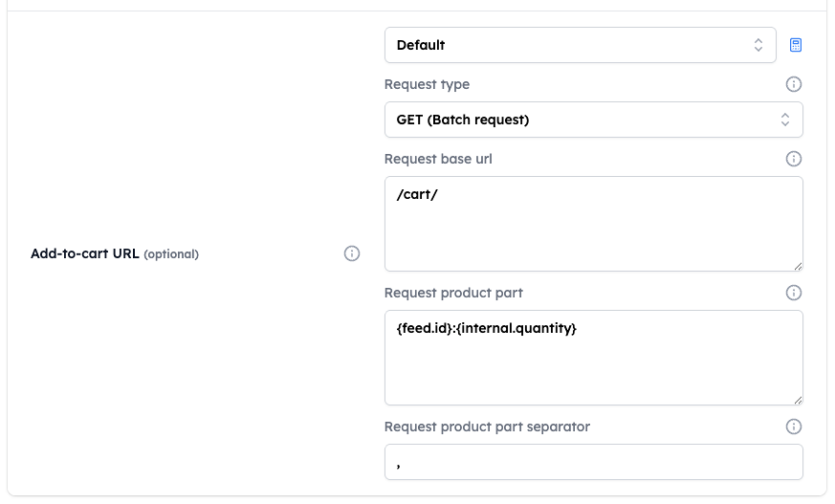Viewport: 835px width, 504px height.
Task: Click the "Add-to-cart URL (optional)" label
Action: [x=115, y=253]
